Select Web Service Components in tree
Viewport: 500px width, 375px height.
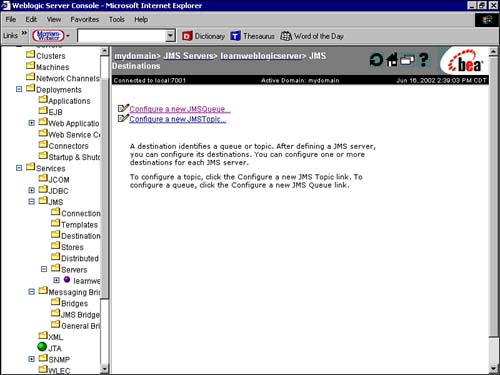pos(74,135)
